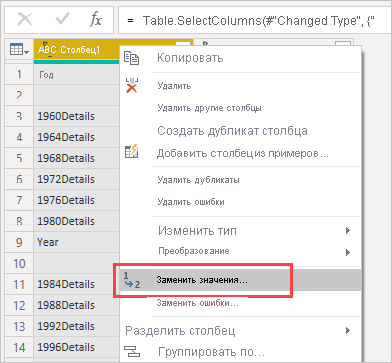
Task: Select the 1980Details cell
Action: 76,221
